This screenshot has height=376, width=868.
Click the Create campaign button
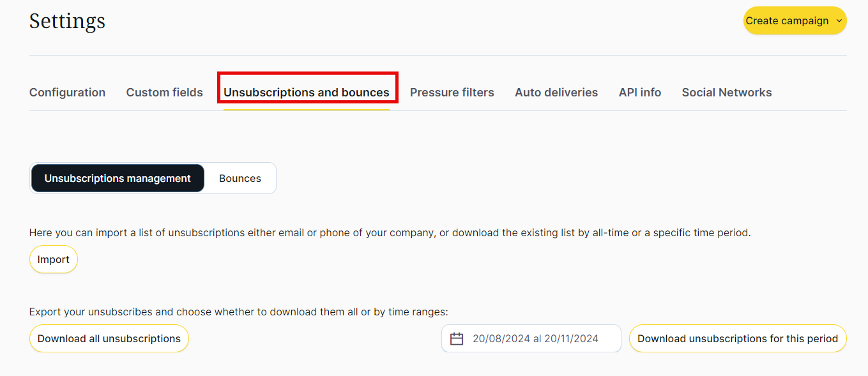coord(787,21)
